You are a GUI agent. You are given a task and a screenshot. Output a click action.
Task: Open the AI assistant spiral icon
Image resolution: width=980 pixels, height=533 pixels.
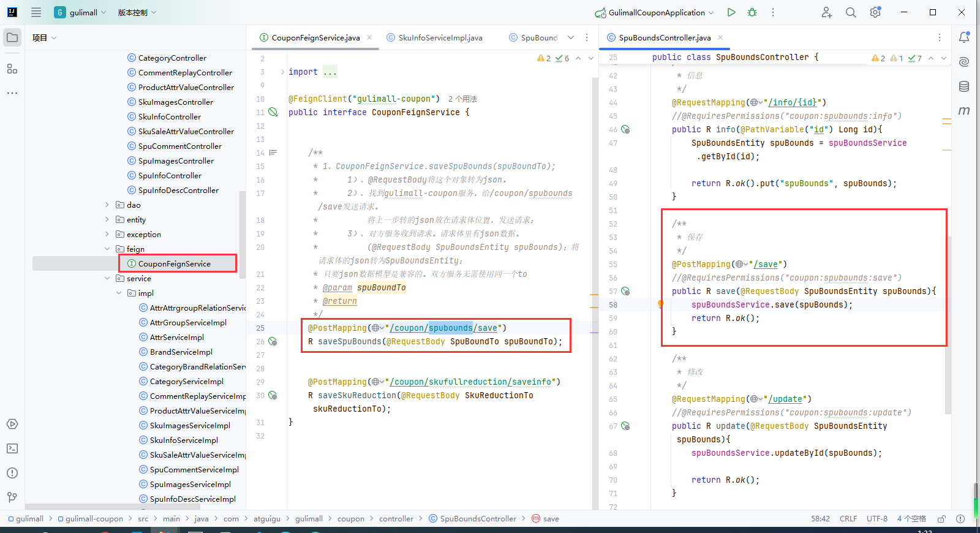coord(964,62)
